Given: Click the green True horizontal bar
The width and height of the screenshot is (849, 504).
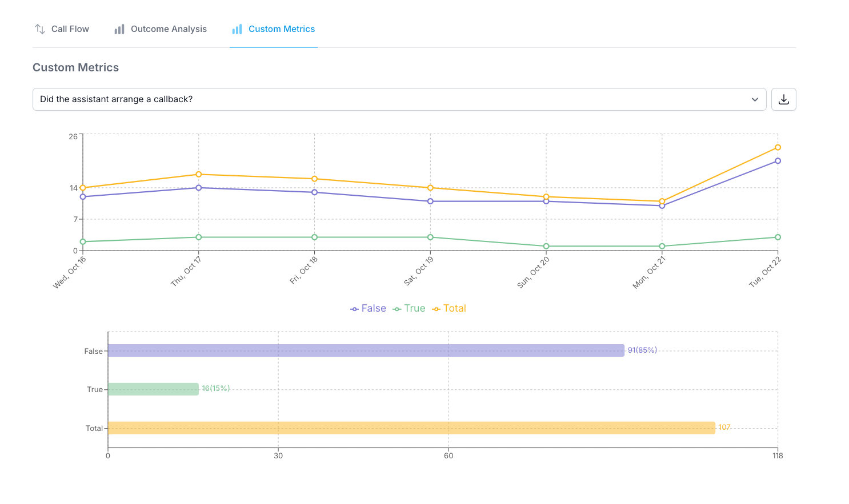Looking at the screenshot, I should (153, 389).
